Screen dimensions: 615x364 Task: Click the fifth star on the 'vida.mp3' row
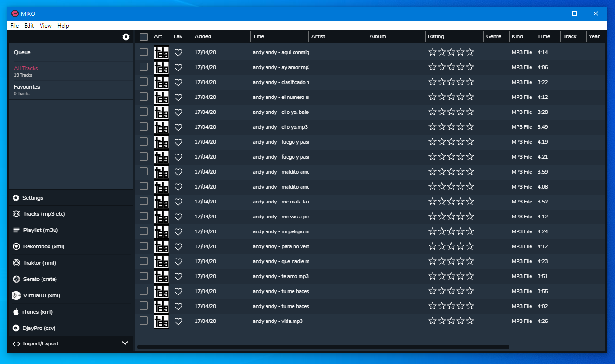click(470, 321)
